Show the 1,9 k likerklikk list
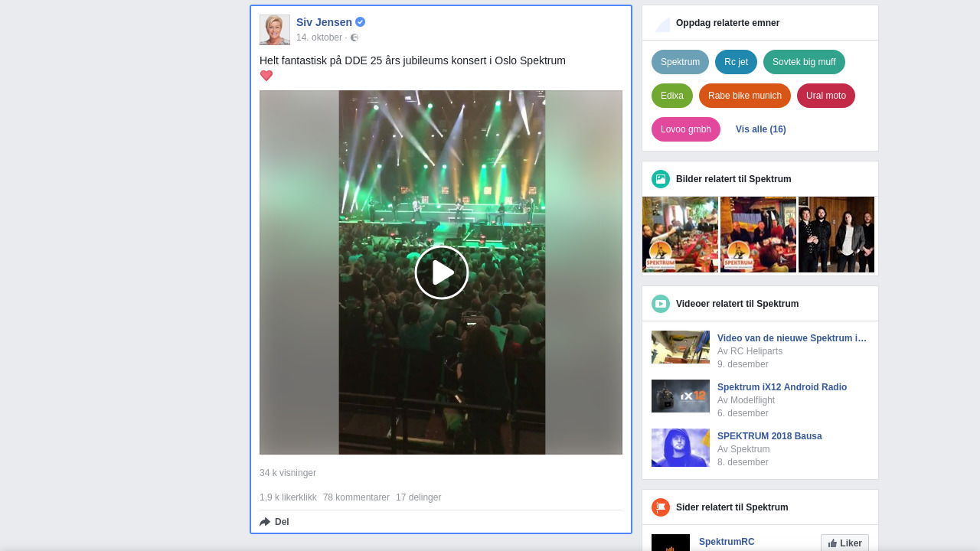This screenshot has height=551, width=980. (x=288, y=497)
